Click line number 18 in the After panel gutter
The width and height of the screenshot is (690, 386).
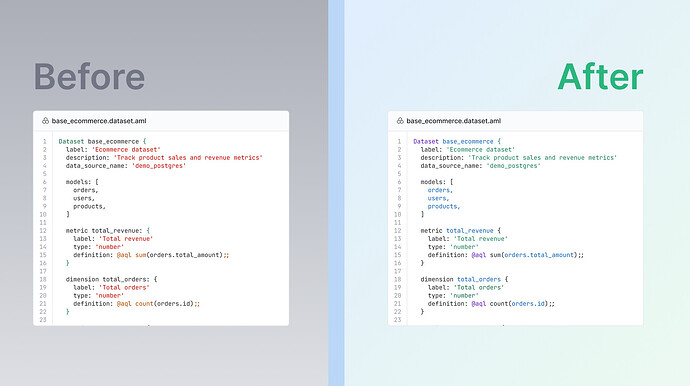point(397,279)
